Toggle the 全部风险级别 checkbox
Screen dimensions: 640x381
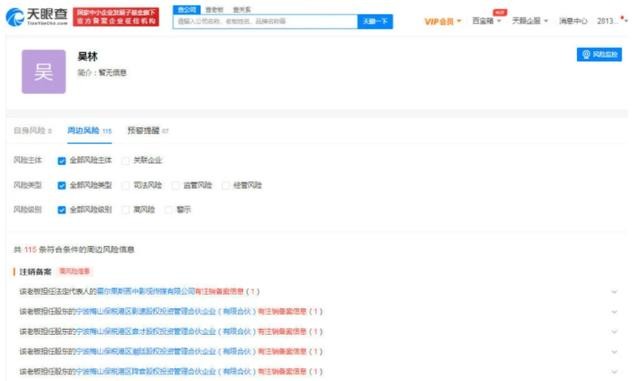click(62, 210)
